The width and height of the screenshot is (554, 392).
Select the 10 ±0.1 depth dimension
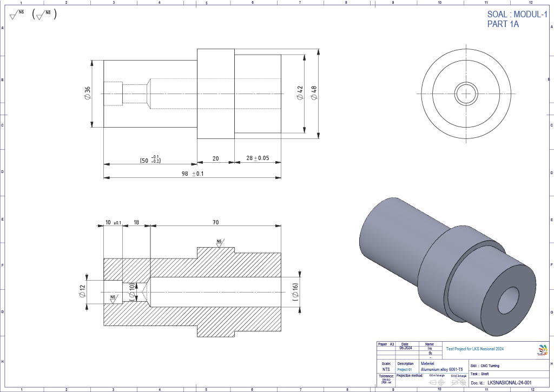coord(113,222)
